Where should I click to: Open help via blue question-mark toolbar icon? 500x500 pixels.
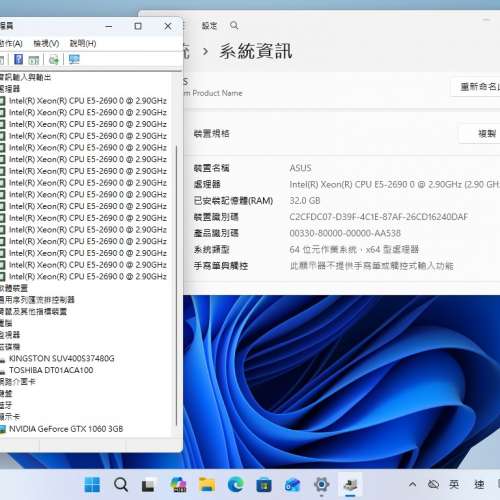19,60
